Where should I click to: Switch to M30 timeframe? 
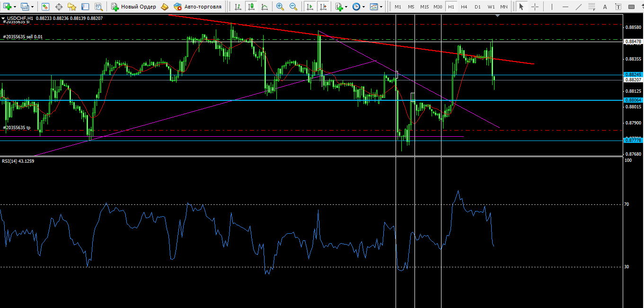pyautogui.click(x=438, y=7)
